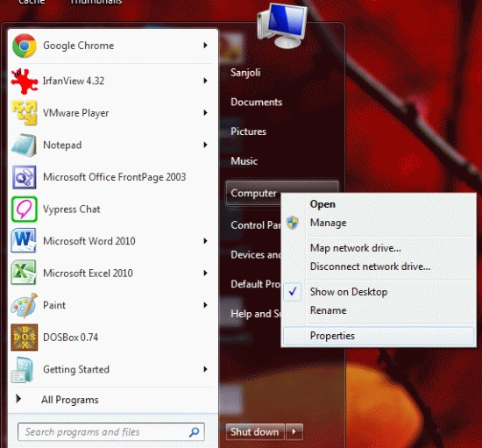Open Pictures from Start menu

pyautogui.click(x=248, y=132)
